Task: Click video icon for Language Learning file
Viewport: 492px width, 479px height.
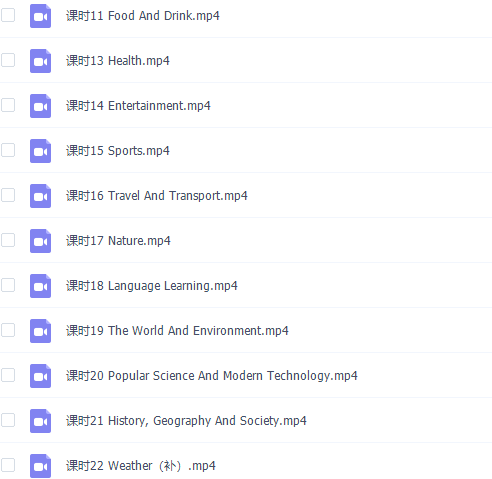Action: [40, 286]
